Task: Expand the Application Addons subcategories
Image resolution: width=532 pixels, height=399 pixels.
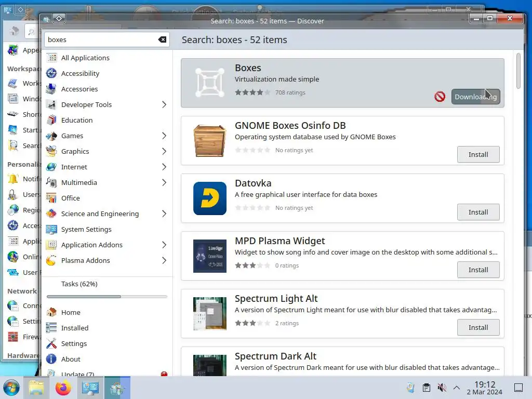Action: [164, 245]
